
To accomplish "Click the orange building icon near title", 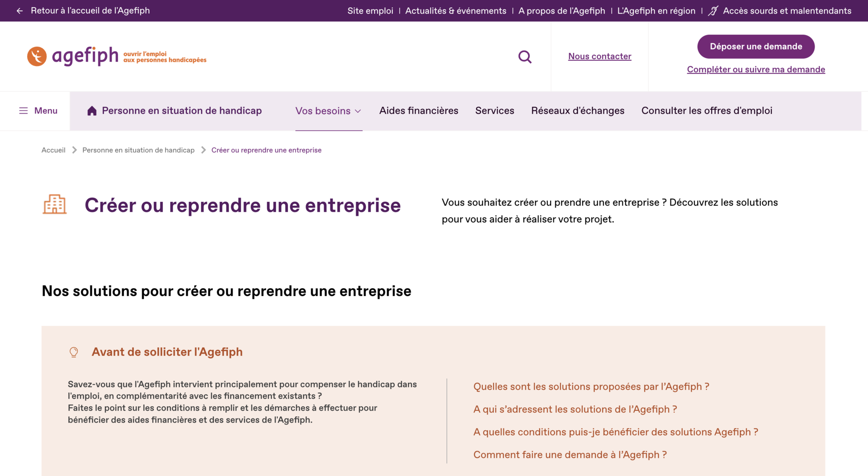I will pyautogui.click(x=55, y=205).
